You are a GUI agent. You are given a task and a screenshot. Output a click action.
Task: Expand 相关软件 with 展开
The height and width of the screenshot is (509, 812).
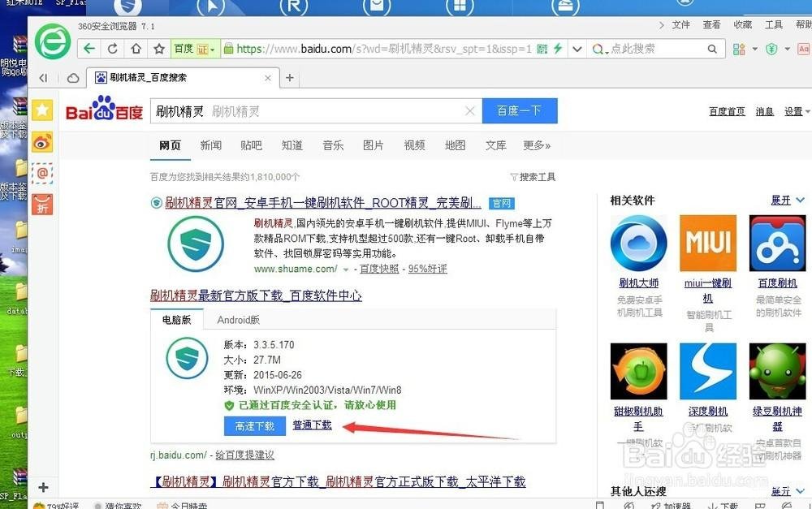[x=788, y=200]
